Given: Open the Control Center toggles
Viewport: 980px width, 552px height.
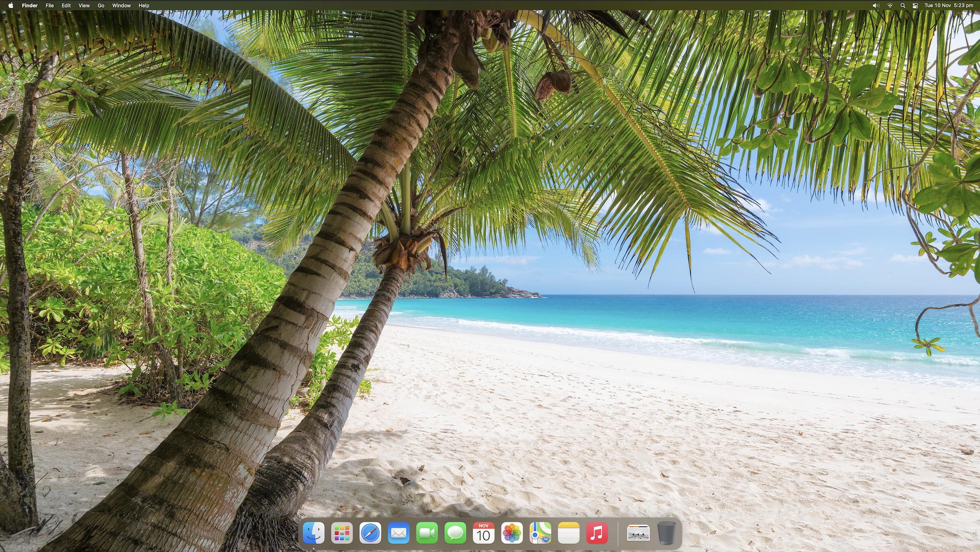Looking at the screenshot, I should point(915,5).
